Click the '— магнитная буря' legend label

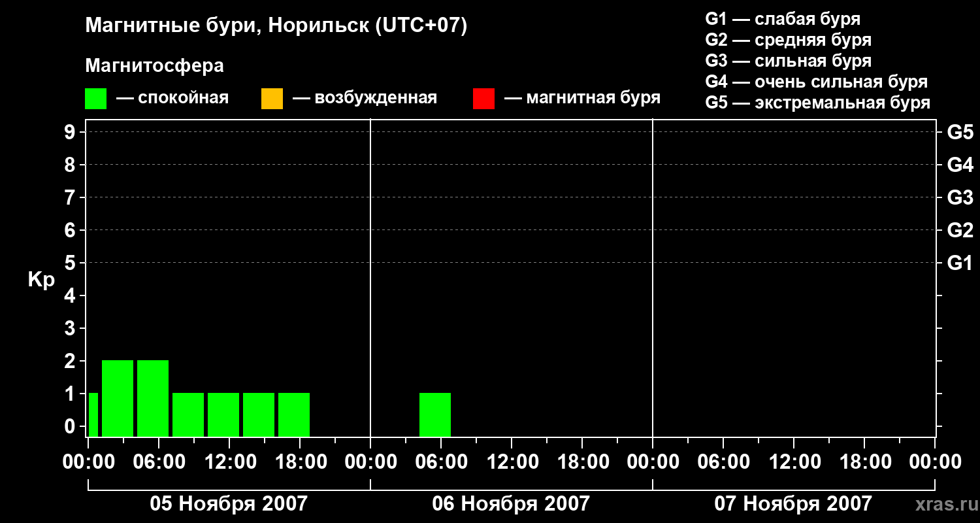tap(582, 99)
